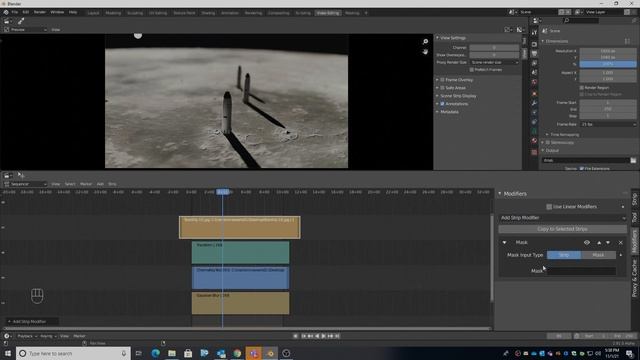Collapse the View Settings panel
Image resolution: width=640 pixels, height=360 pixels.
[x=437, y=38]
